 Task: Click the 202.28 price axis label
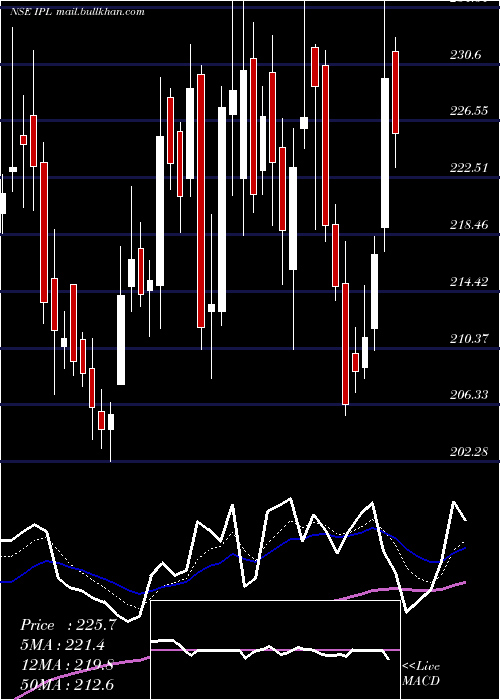coord(468,452)
